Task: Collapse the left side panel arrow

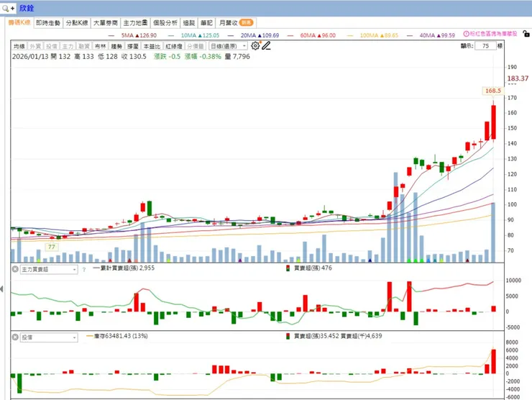Action: coord(1,289)
